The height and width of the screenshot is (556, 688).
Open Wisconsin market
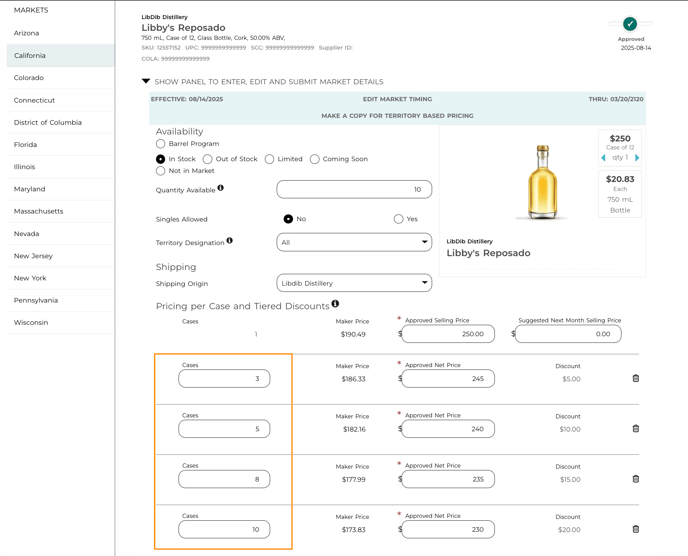pyautogui.click(x=61, y=323)
